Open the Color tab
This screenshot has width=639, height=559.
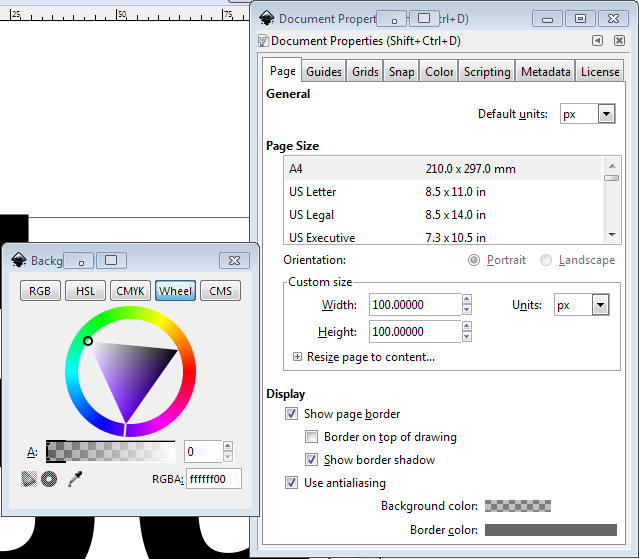pos(439,72)
